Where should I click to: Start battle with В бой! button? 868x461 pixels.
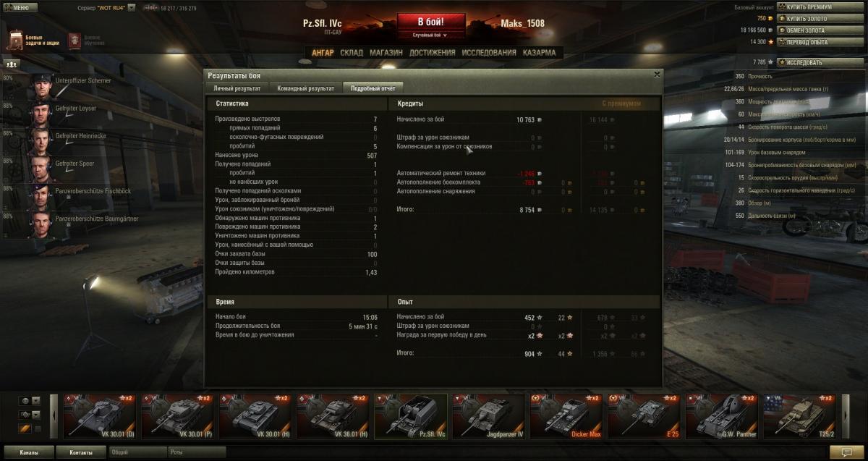tap(430, 21)
